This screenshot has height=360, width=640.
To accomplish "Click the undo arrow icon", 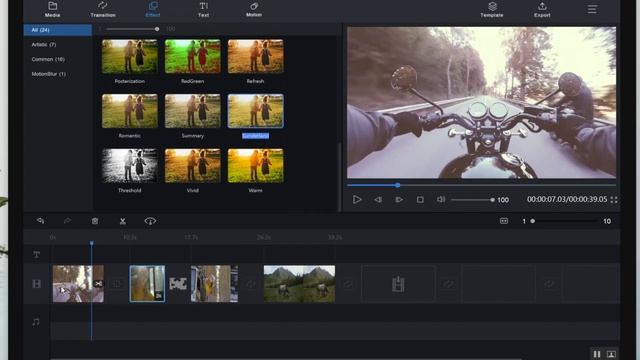I will point(40,221).
